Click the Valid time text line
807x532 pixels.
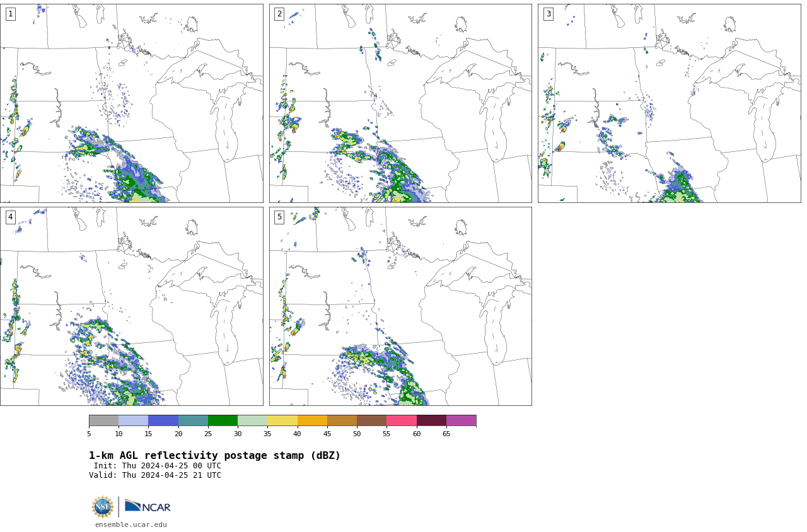[x=155, y=475]
